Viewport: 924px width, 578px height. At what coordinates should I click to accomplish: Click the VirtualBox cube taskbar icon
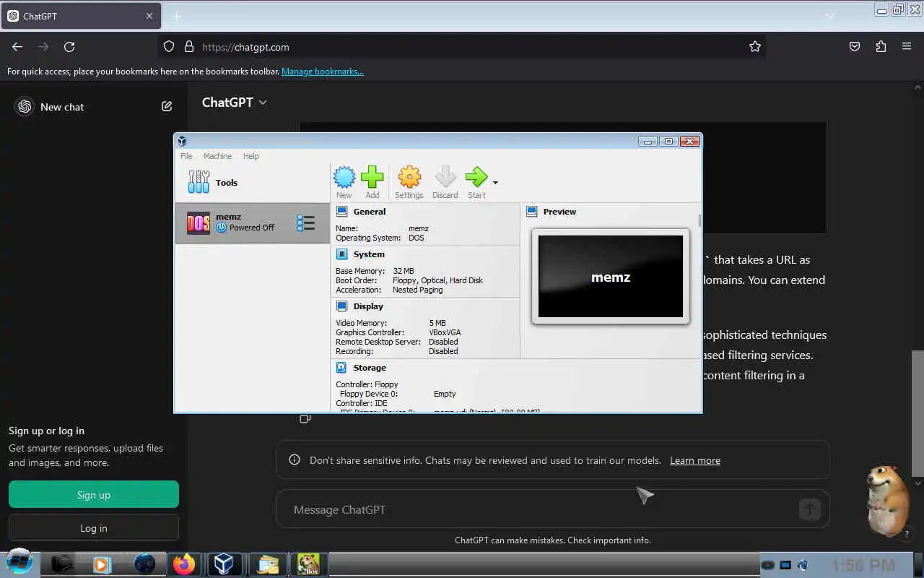tap(224, 564)
